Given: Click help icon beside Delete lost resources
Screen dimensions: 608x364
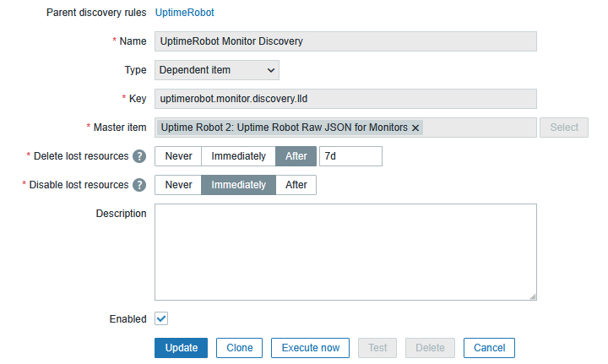Looking at the screenshot, I should (x=139, y=156).
